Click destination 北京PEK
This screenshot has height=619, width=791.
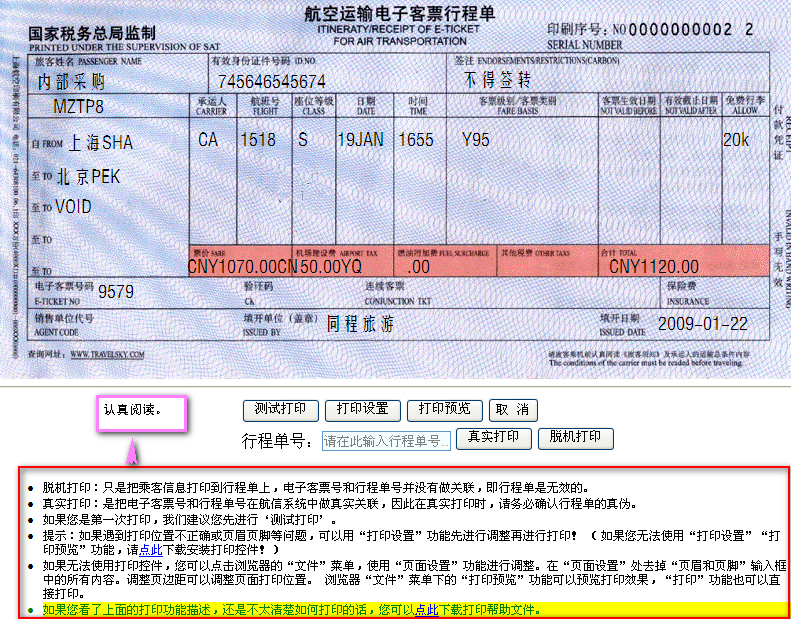88,177
